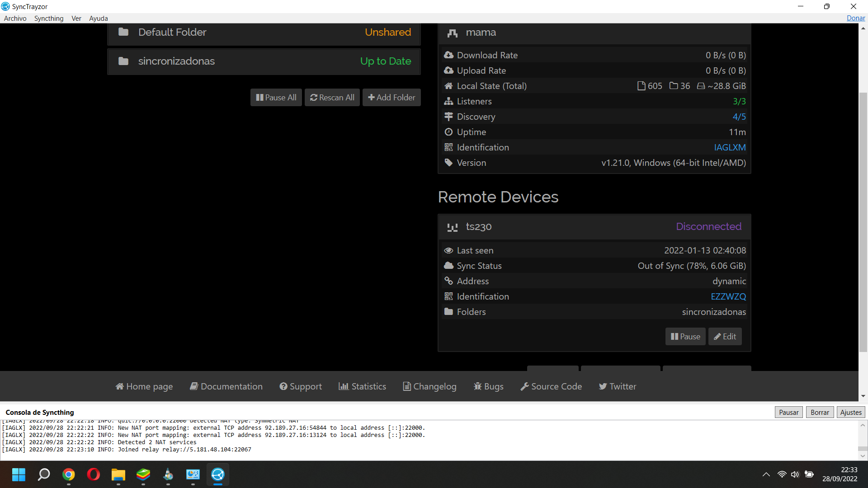Click the mama device icon
The image size is (868, 488).
(x=453, y=33)
